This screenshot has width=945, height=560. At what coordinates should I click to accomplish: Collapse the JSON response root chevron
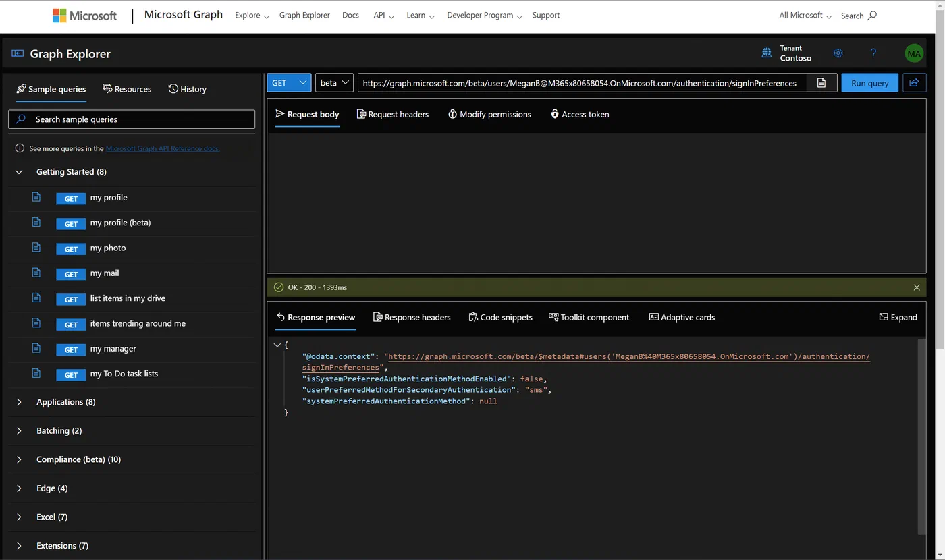pyautogui.click(x=277, y=345)
